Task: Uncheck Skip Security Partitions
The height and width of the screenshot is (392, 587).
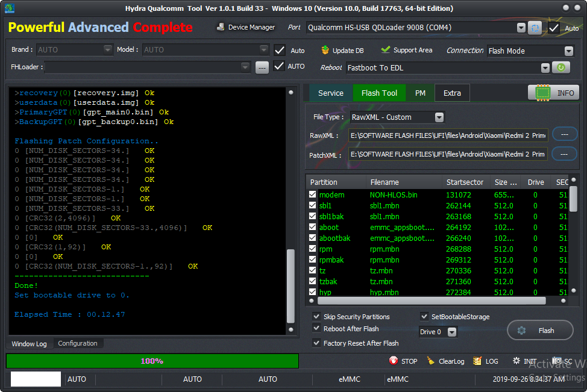Action: click(316, 317)
